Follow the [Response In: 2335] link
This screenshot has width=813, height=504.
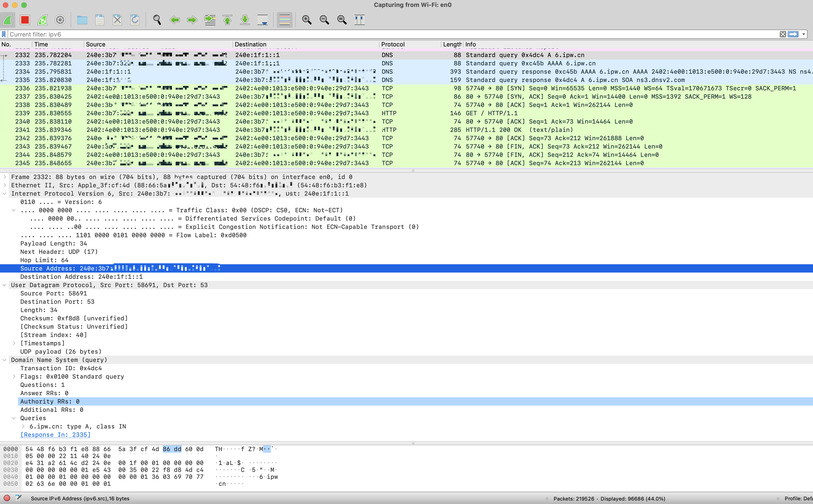coord(55,435)
